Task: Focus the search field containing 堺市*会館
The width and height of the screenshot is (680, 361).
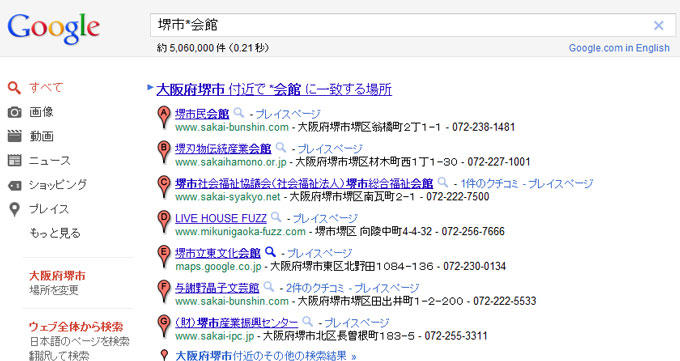Action: [x=412, y=25]
